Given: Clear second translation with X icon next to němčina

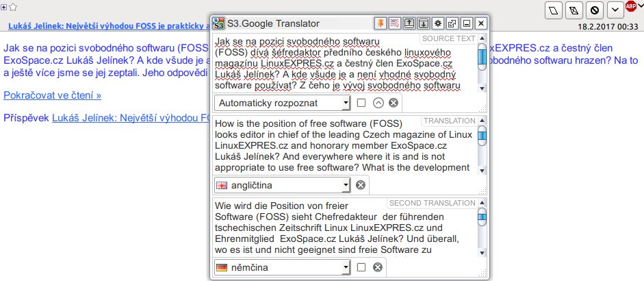Looking at the screenshot, I should [378, 267].
